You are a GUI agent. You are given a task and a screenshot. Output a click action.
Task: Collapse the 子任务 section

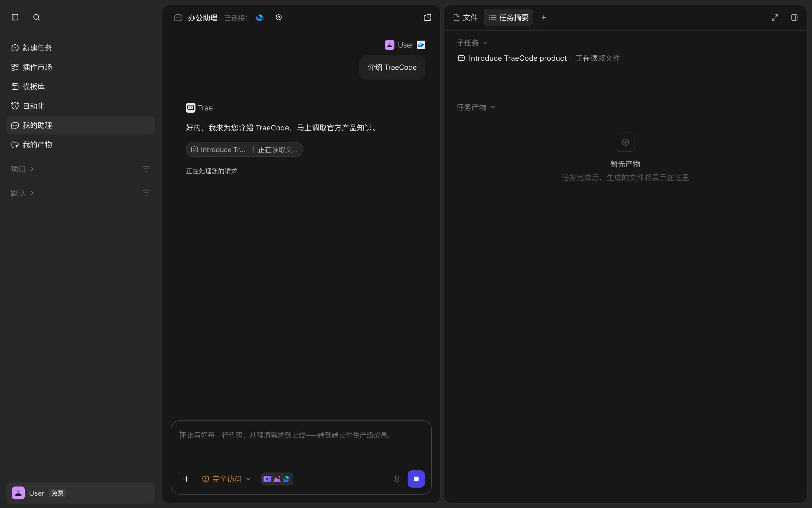pyautogui.click(x=472, y=43)
